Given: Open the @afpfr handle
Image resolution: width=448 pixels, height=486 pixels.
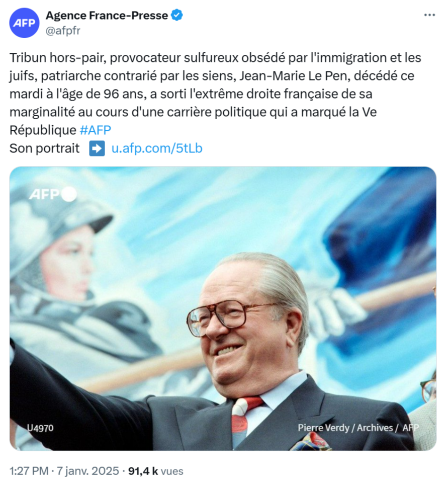Looking at the screenshot, I should pos(63,31).
